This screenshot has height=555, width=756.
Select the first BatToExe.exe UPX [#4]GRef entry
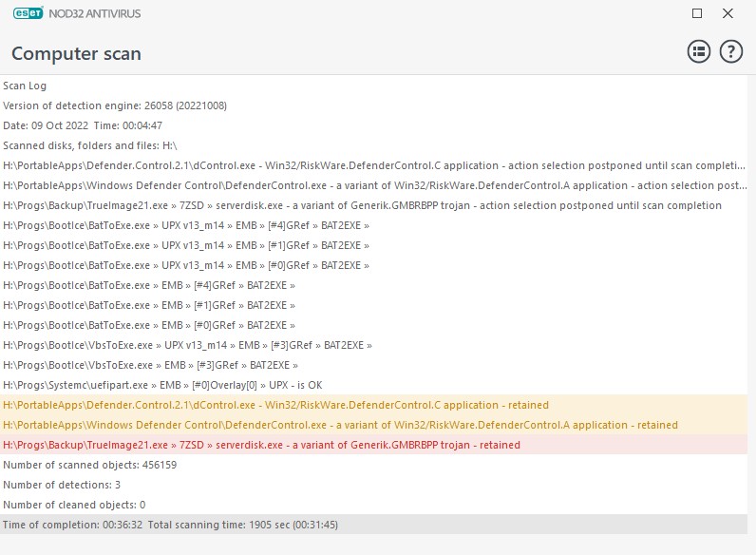point(185,225)
